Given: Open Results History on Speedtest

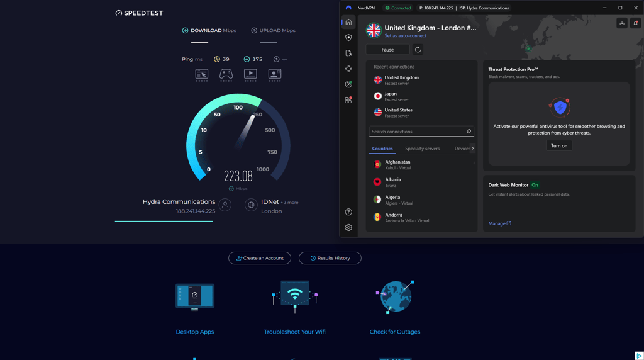Looking at the screenshot, I should [330, 258].
